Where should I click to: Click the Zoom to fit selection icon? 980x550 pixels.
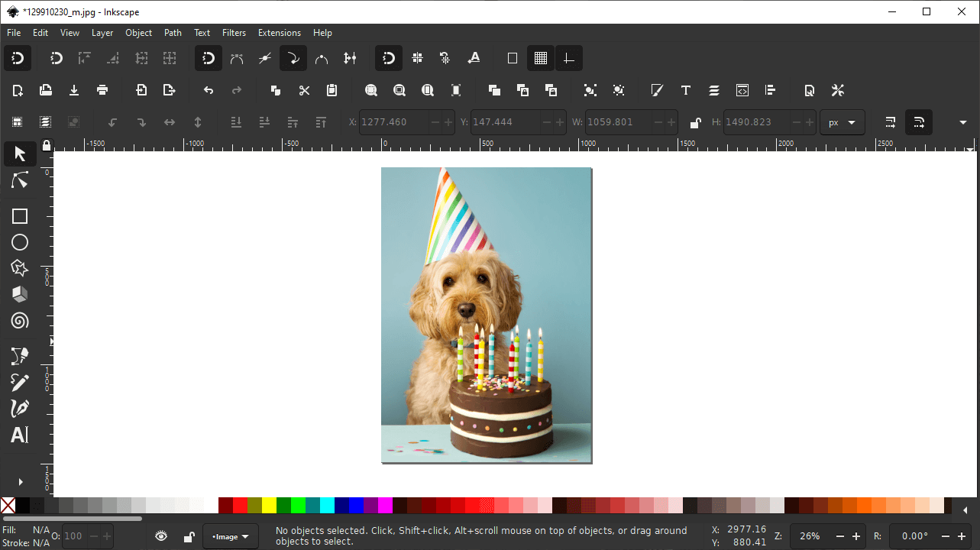(x=371, y=90)
